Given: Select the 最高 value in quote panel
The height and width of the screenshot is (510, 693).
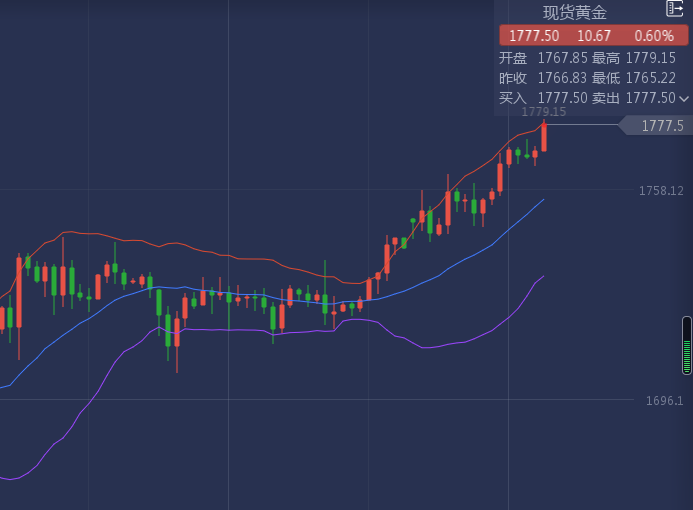Looking at the screenshot, I should [651, 57].
